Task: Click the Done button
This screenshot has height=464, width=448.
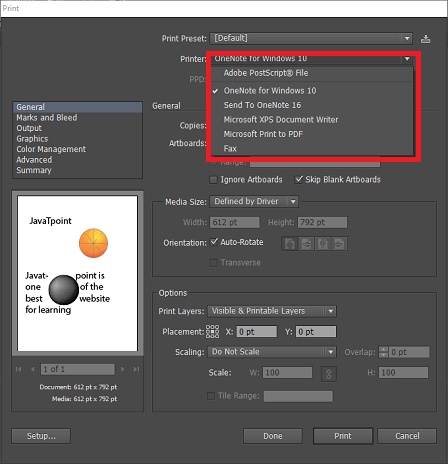Action: tap(273, 436)
